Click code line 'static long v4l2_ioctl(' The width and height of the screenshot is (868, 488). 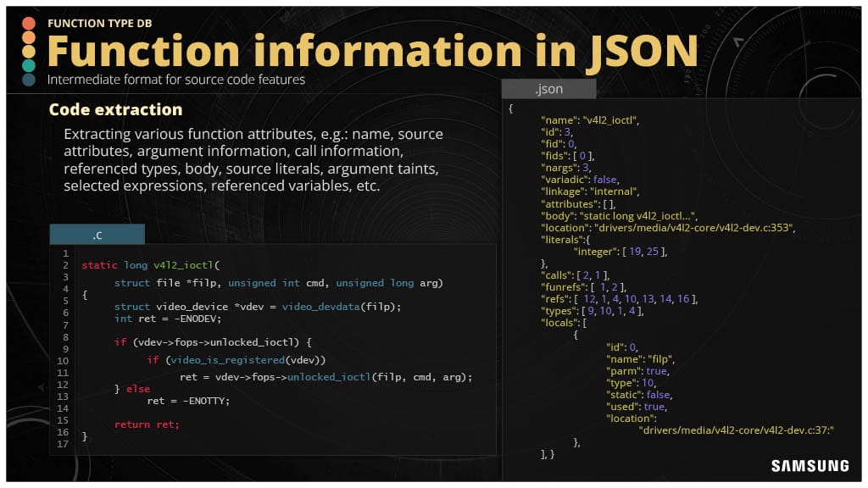[151, 265]
